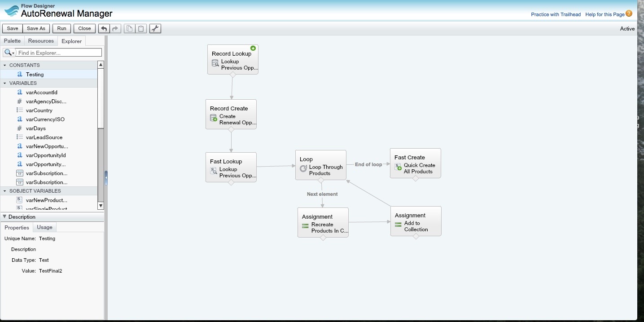Click the Loop circular arrow icon
644x322 pixels.
tap(303, 168)
